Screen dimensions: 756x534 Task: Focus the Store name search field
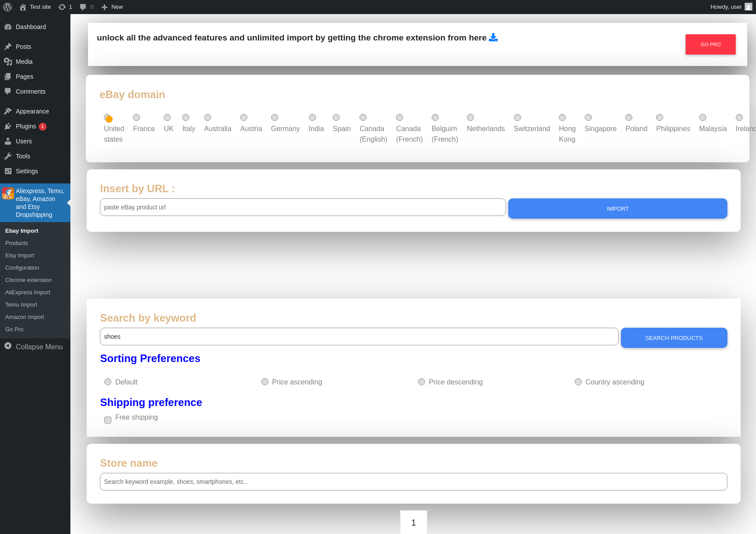click(x=413, y=482)
